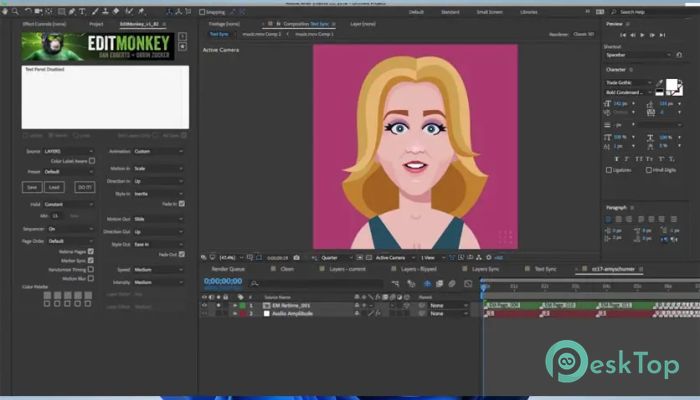Click the eyedropper in Character panel
The height and width of the screenshot is (400, 700).
point(659,83)
